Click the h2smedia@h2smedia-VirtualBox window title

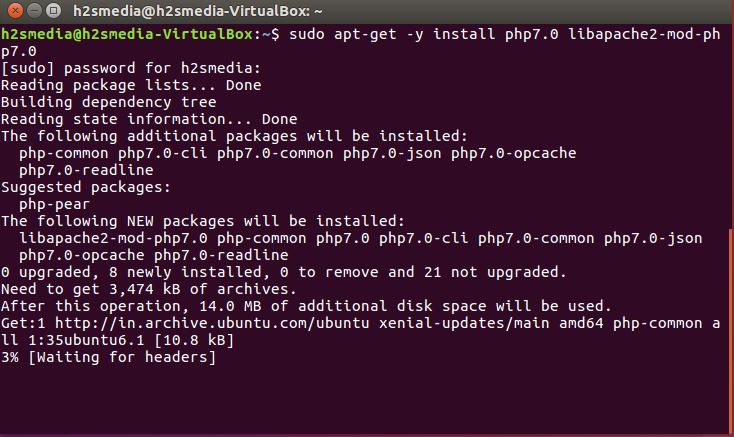pyautogui.click(x=198, y=11)
